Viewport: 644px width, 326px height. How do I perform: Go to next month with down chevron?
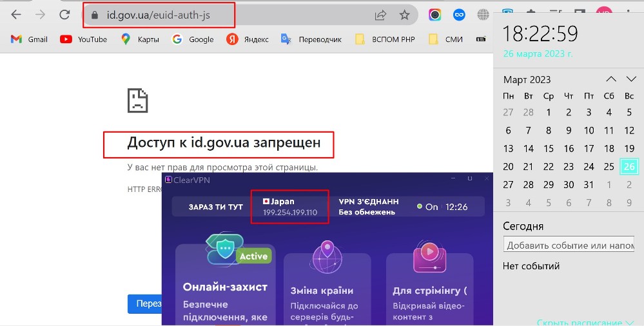click(x=631, y=79)
